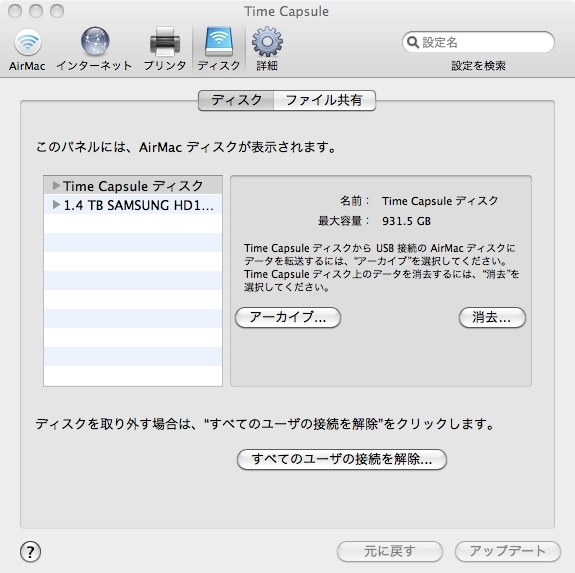The height and width of the screenshot is (573, 575).
Task: Click the 931.5 GB capacity value
Action: pos(406,221)
